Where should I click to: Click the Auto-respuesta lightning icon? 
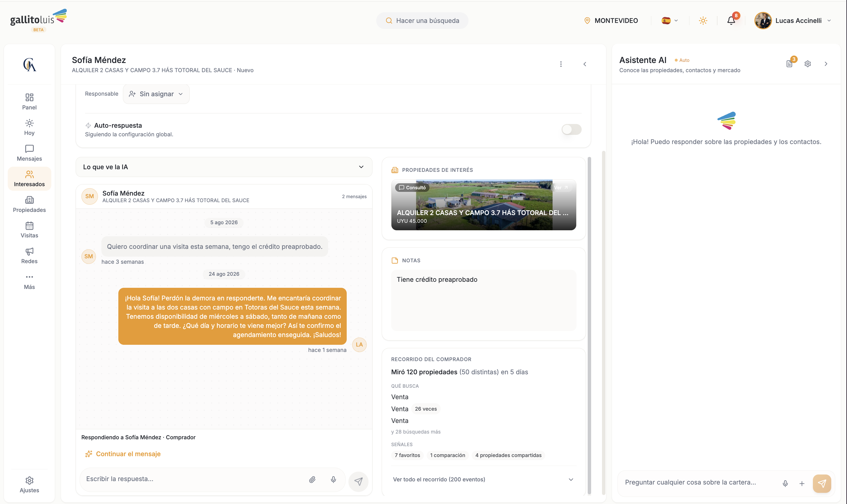(x=88, y=125)
